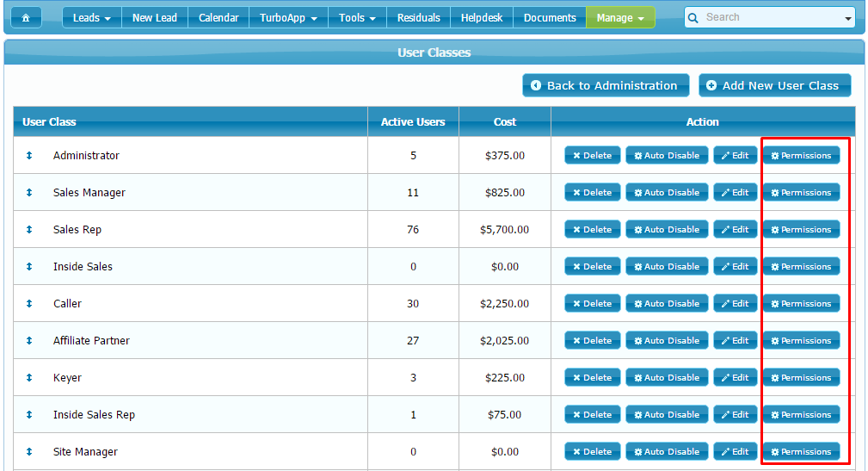Focus the Search input field

click(x=770, y=17)
